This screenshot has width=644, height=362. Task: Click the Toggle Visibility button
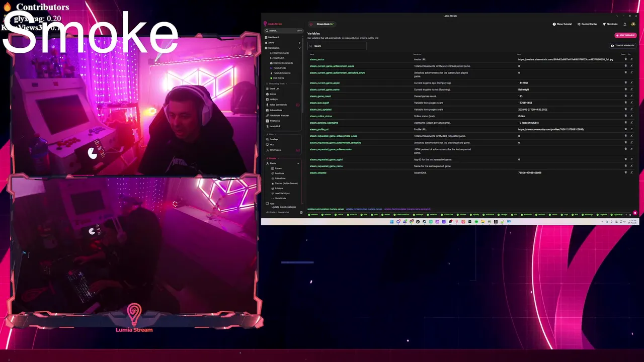pos(622,45)
